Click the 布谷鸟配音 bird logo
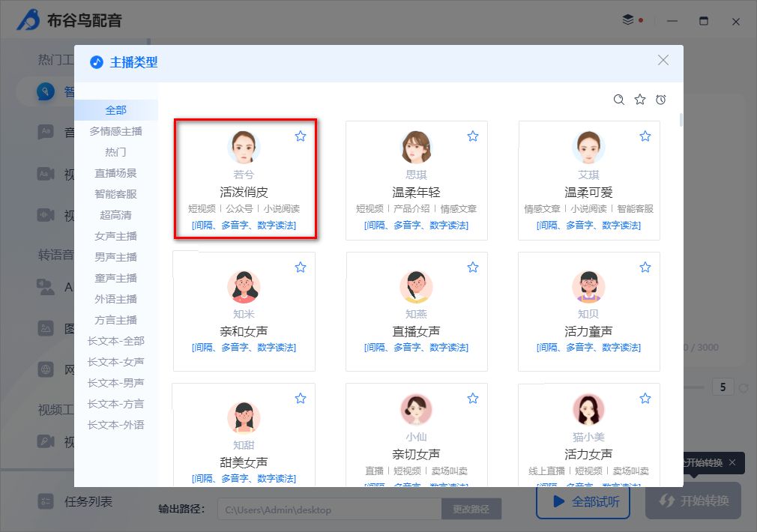This screenshot has width=757, height=532. click(29, 20)
